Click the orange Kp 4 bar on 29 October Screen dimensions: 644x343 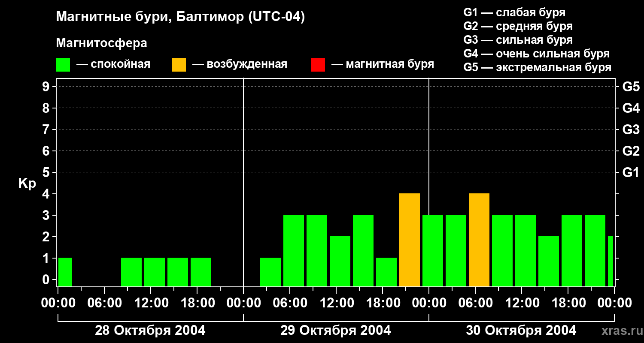[410, 240]
